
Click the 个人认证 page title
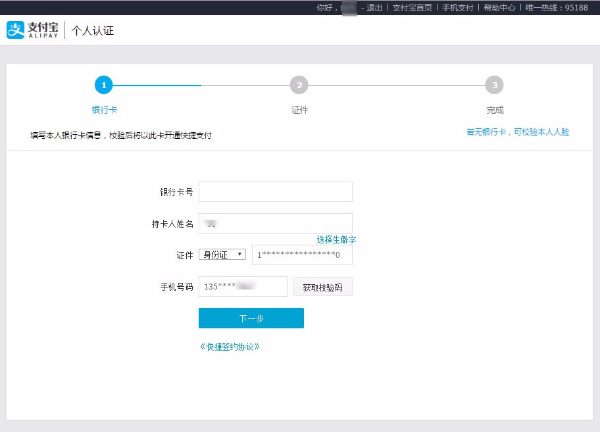point(93,30)
